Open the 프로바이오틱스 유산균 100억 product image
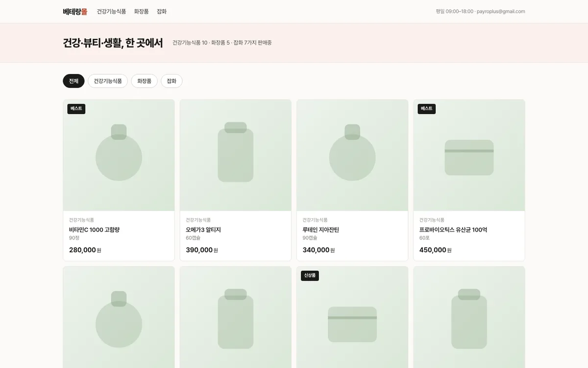588x368 pixels. pos(469,156)
